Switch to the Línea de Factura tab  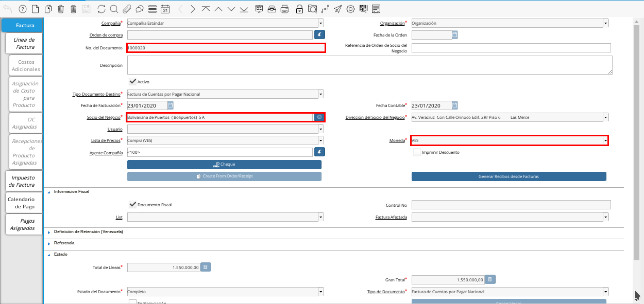point(25,43)
